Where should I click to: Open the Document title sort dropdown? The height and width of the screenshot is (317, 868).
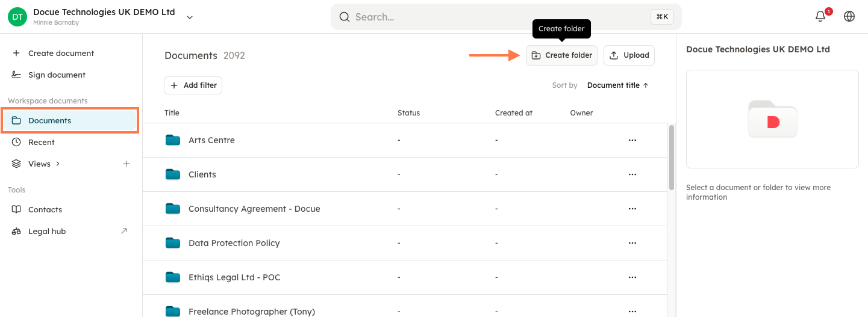pyautogui.click(x=617, y=85)
